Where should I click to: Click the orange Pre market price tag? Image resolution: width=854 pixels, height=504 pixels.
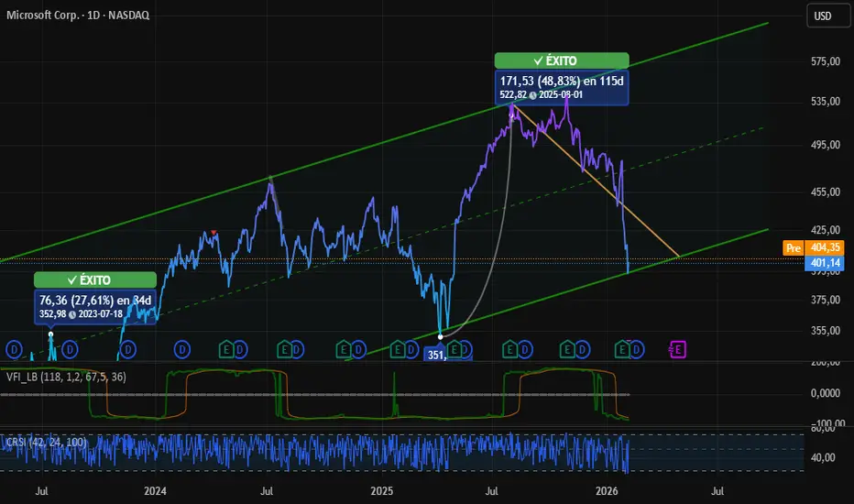793,247
